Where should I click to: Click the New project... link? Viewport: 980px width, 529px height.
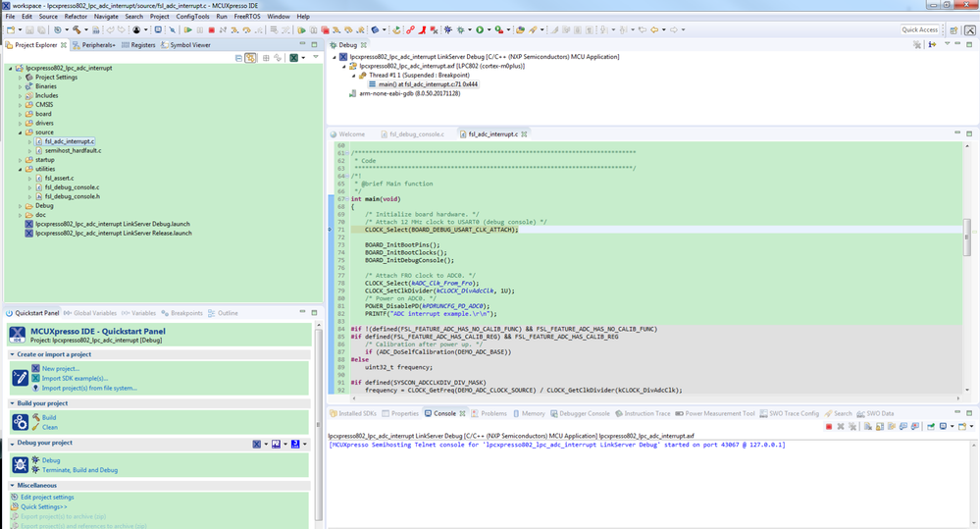(x=61, y=369)
